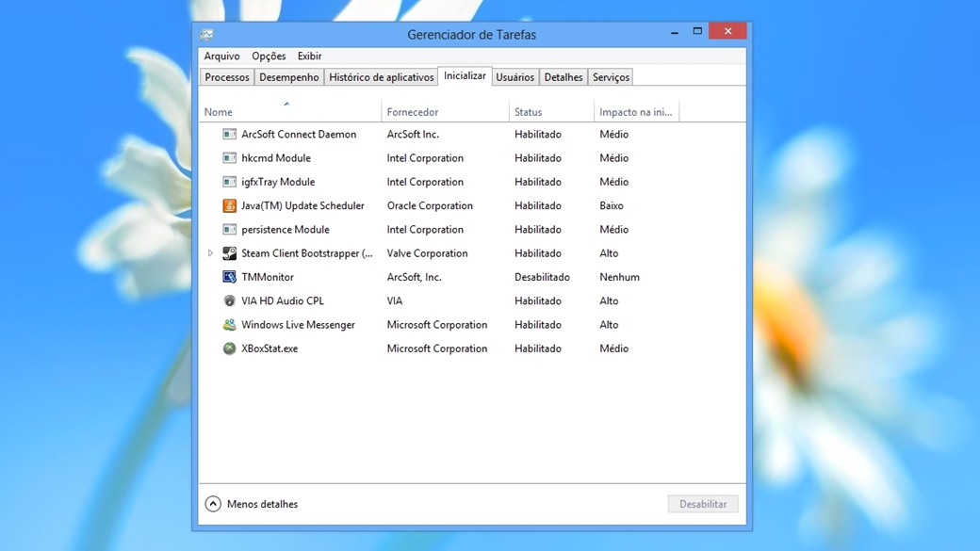Click the persistence Module icon
The image size is (980, 551).
point(229,229)
